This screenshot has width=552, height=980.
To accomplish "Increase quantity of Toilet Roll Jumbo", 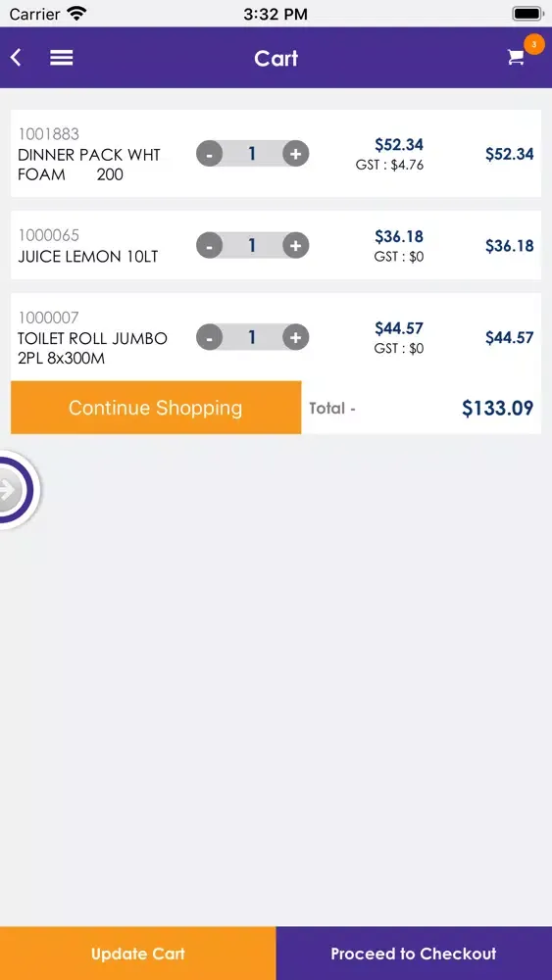I will point(296,337).
